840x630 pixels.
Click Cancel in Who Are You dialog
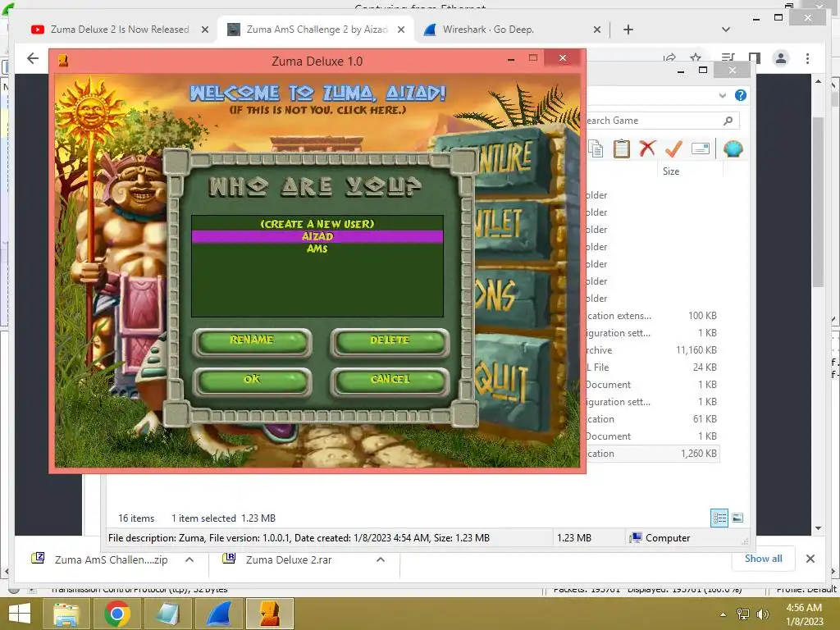[390, 381]
